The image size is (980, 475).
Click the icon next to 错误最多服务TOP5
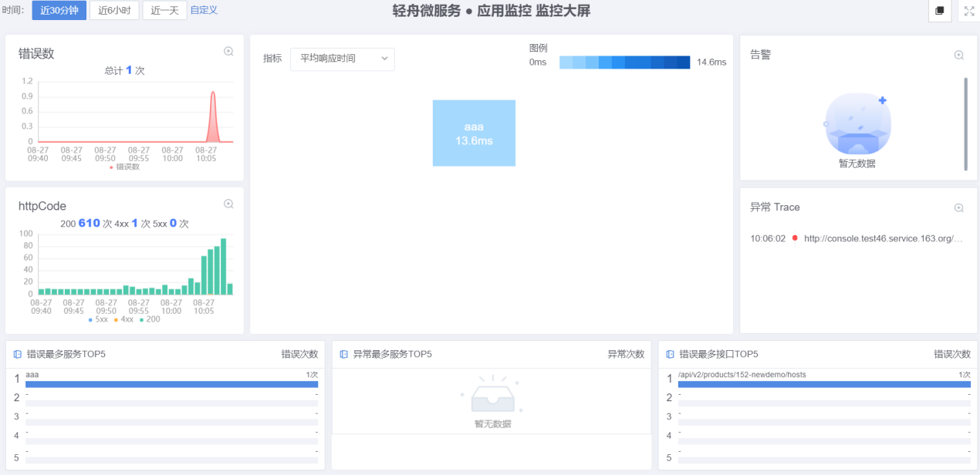(x=18, y=355)
